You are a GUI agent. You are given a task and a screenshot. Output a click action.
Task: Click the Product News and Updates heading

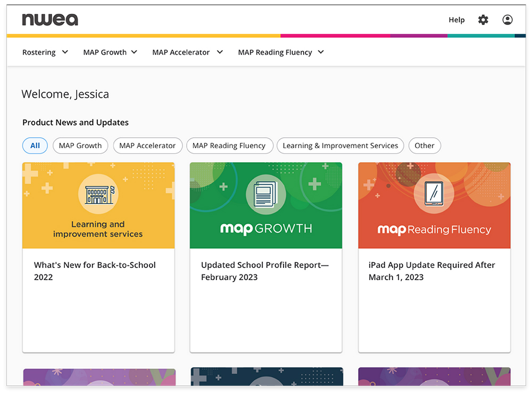click(x=76, y=122)
